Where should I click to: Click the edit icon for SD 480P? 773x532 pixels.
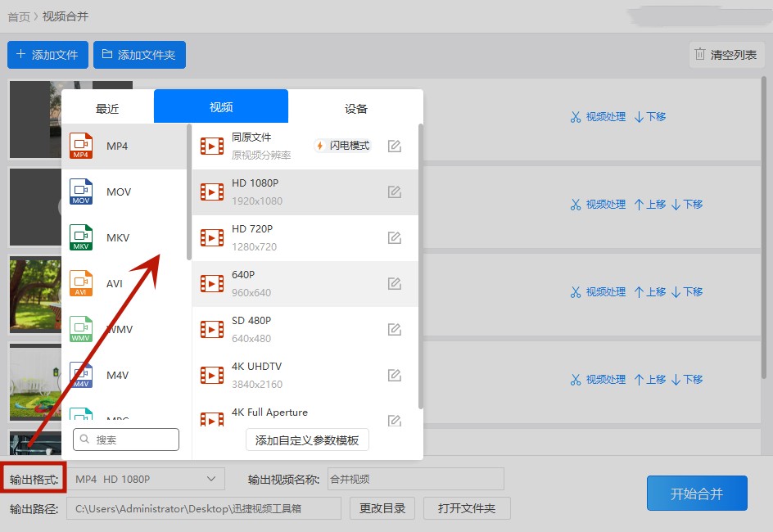[x=394, y=330]
